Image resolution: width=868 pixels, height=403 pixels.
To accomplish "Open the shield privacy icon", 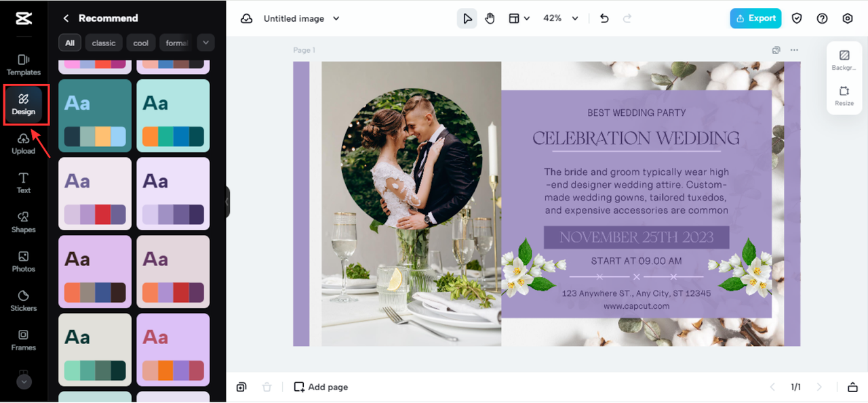I will [x=797, y=18].
